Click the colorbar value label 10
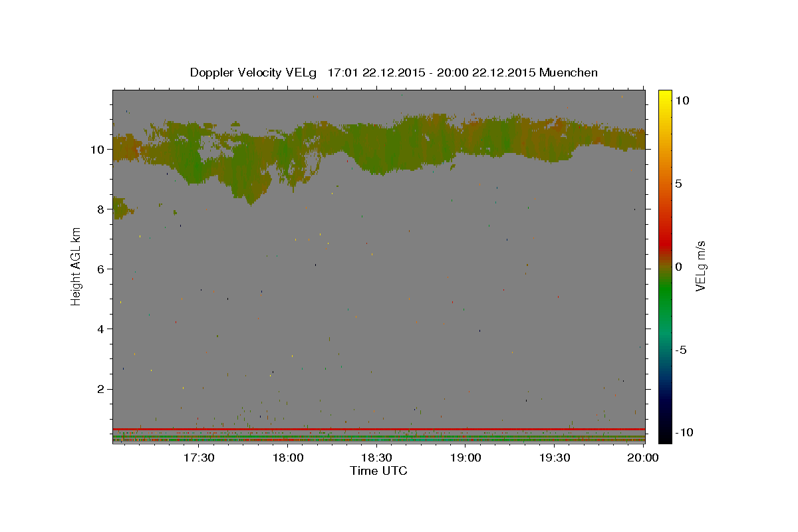The width and height of the screenshot is (798, 532). [x=682, y=100]
